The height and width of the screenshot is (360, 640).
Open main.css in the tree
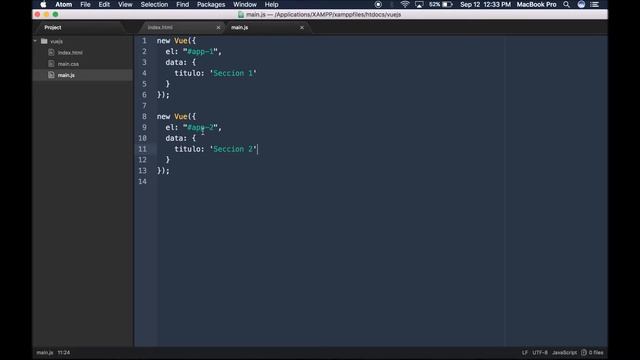pyautogui.click(x=68, y=64)
